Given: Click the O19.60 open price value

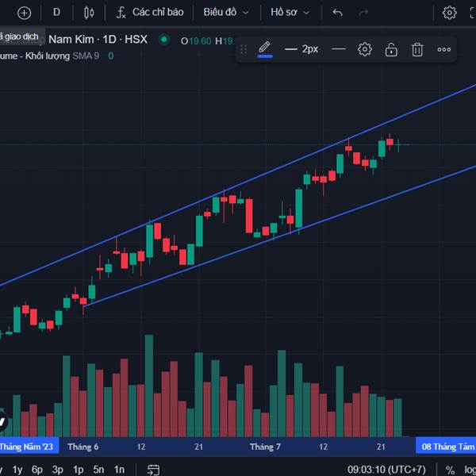Looking at the screenshot, I should point(196,41).
